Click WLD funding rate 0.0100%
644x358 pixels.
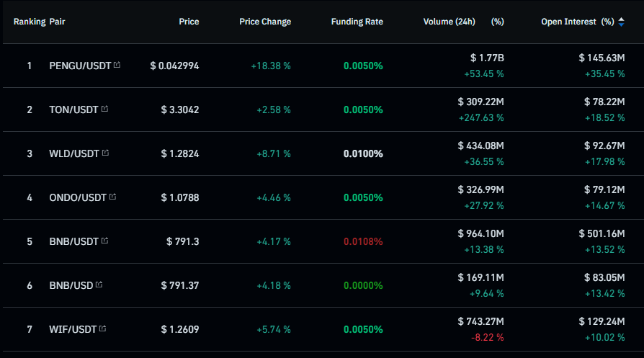363,153
